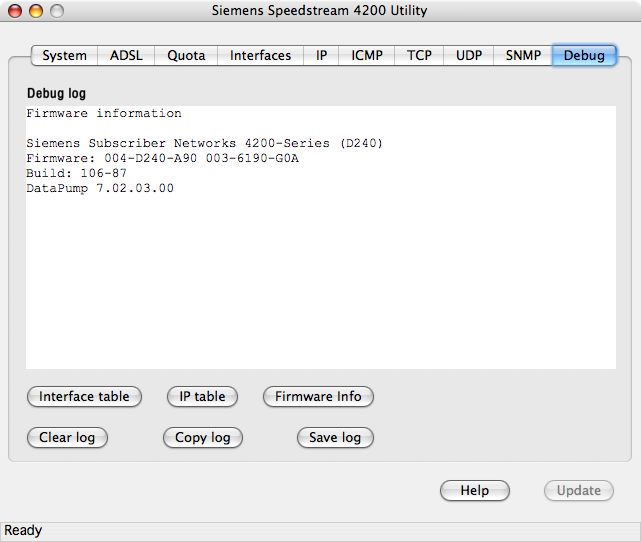Click the 'Debug log' heading
This screenshot has width=641, height=542.
(x=56, y=94)
